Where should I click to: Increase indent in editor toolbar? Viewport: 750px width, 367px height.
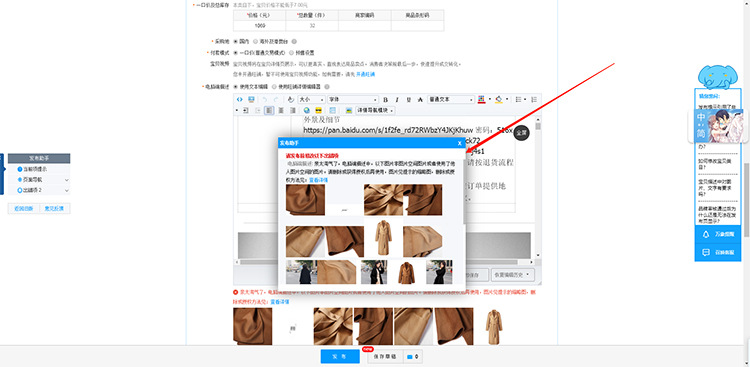[x=245, y=111]
